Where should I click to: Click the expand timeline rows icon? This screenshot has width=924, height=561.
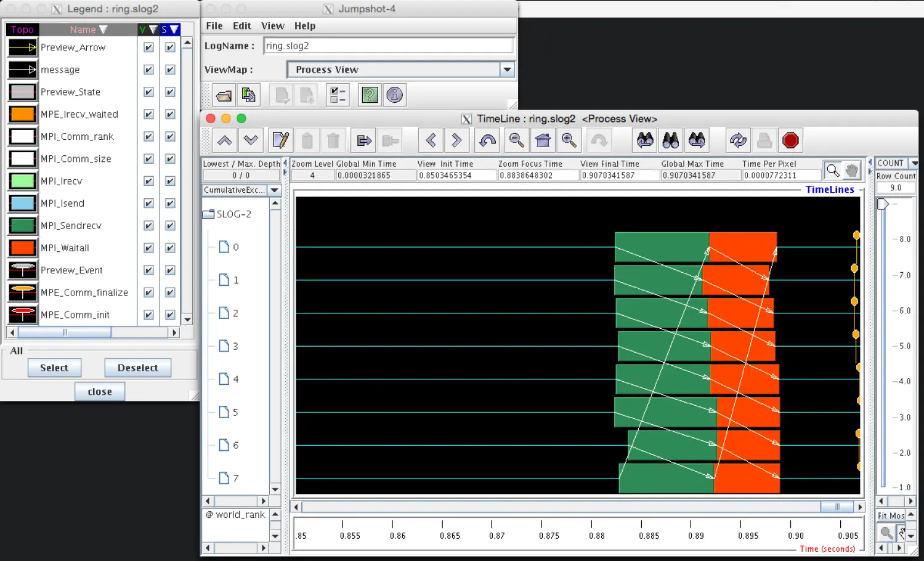click(x=364, y=140)
